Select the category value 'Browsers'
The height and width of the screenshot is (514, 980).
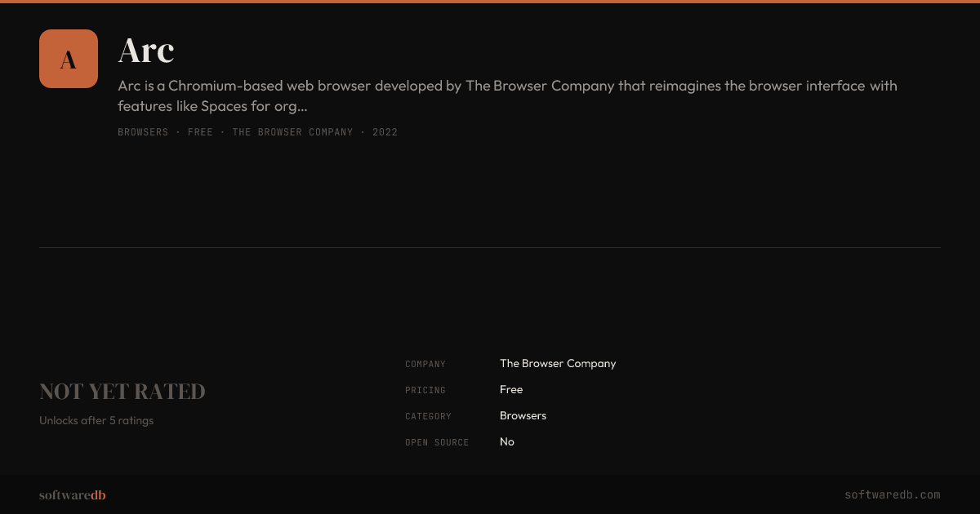click(x=523, y=416)
